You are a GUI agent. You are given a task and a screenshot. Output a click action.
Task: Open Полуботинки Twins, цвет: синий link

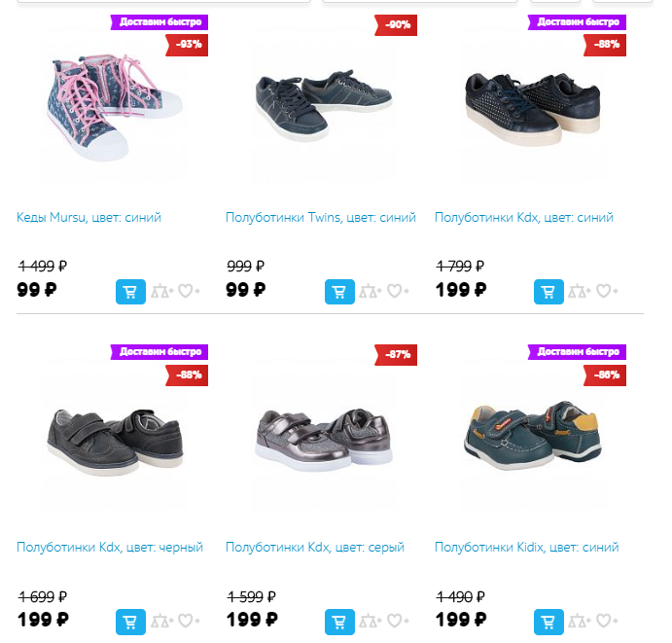pyautogui.click(x=321, y=217)
